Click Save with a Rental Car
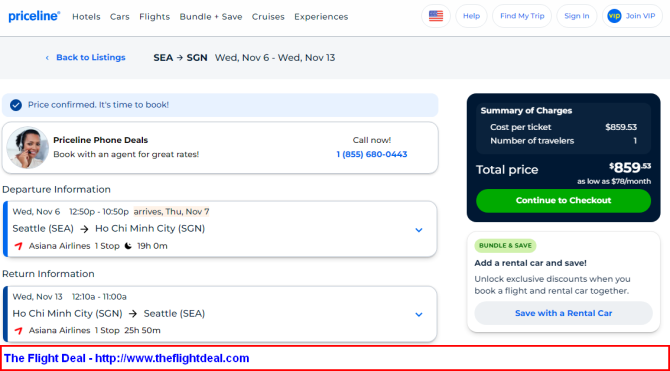 [564, 313]
